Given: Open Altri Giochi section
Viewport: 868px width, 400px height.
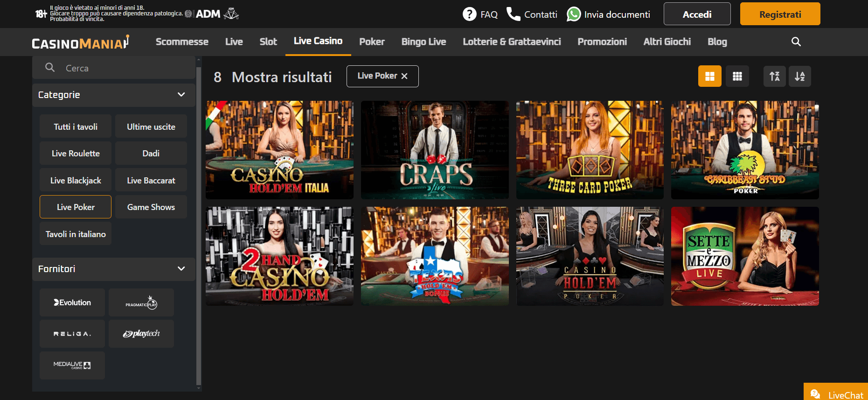Looking at the screenshot, I should pos(667,42).
